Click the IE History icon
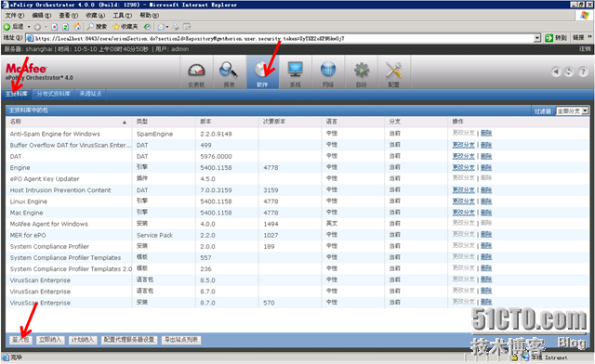 click(x=147, y=27)
